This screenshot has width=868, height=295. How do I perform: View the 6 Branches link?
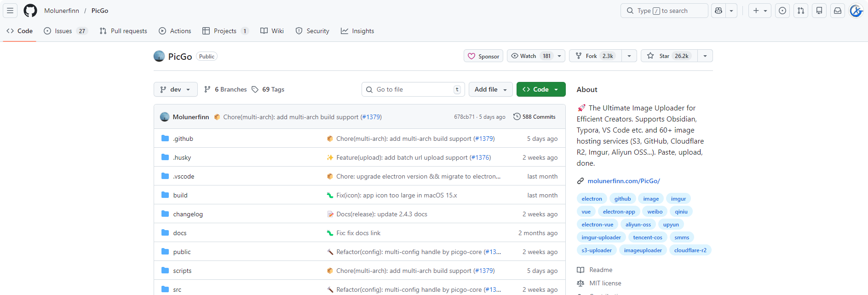click(x=225, y=89)
